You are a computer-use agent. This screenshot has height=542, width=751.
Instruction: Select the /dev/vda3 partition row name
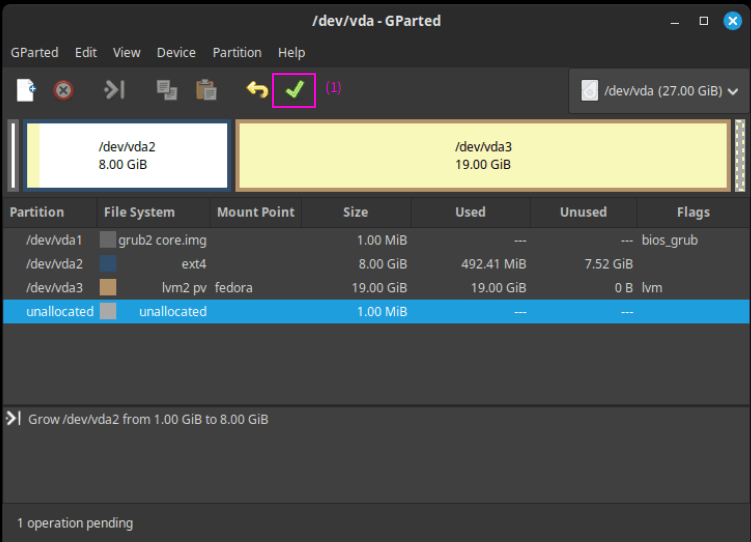click(x=54, y=288)
